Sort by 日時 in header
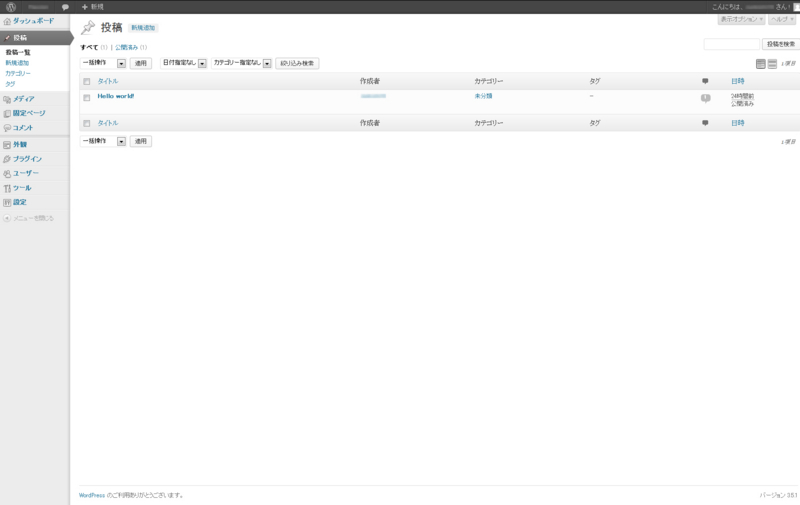The image size is (800, 505). click(738, 81)
